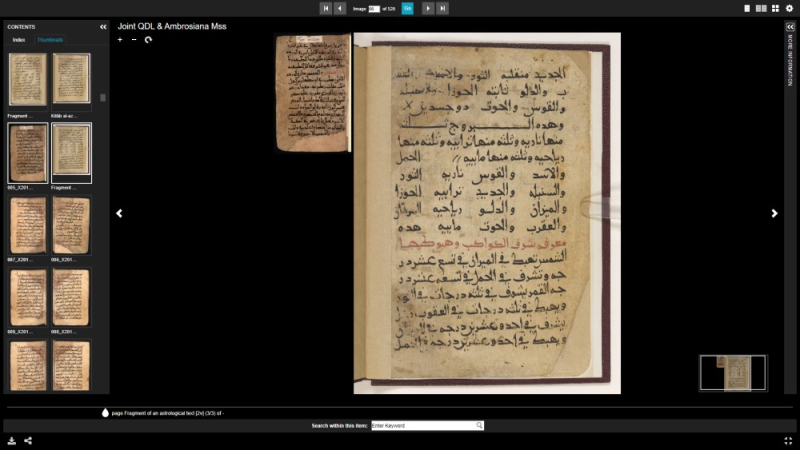Viewport: 800px width, 450px height.
Task: Click the scrollbar in the Contents panel
Action: point(103,97)
